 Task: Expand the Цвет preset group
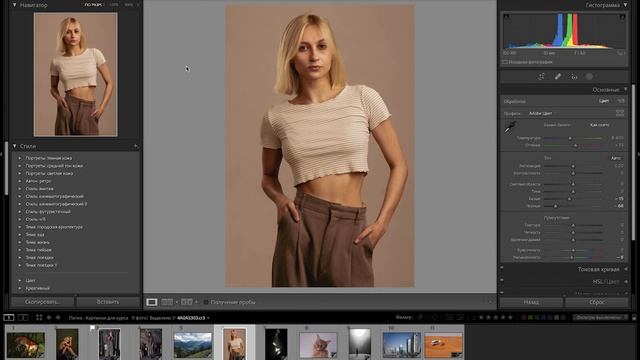(20, 280)
